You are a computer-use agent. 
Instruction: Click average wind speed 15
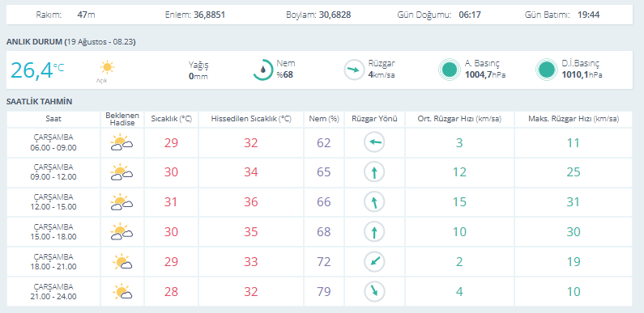(x=459, y=202)
